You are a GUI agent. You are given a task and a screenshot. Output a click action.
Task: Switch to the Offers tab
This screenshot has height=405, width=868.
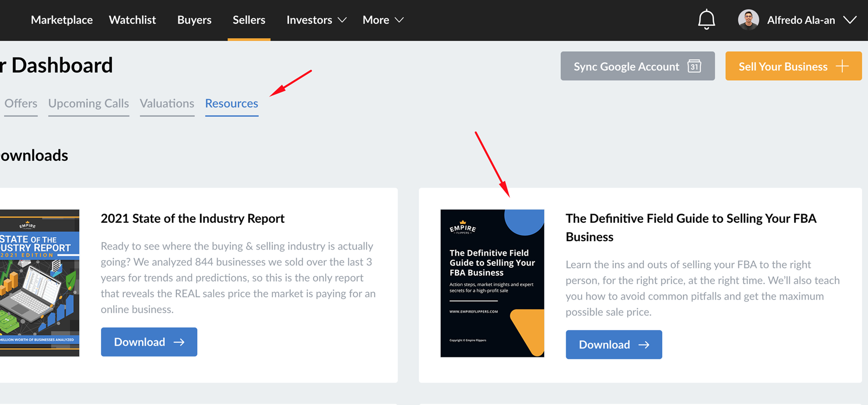tap(21, 103)
